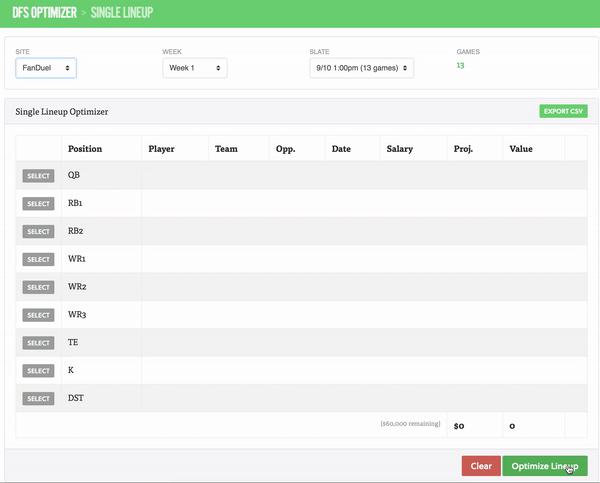Click the Export CSV button
The height and width of the screenshot is (483, 600).
coord(563,111)
